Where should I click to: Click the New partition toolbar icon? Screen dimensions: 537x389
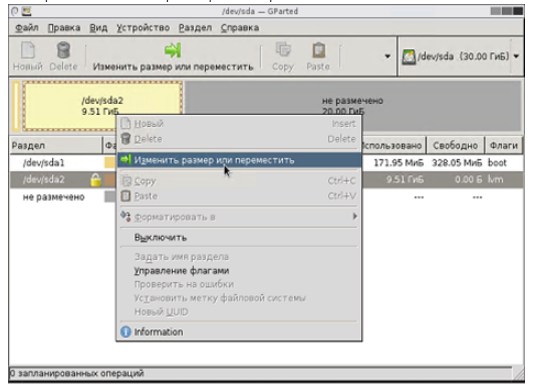pyautogui.click(x=28, y=51)
